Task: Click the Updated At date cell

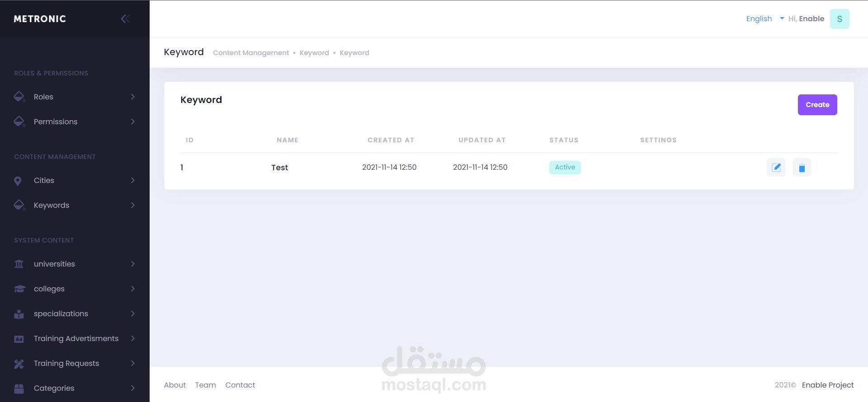Action: pos(480,167)
